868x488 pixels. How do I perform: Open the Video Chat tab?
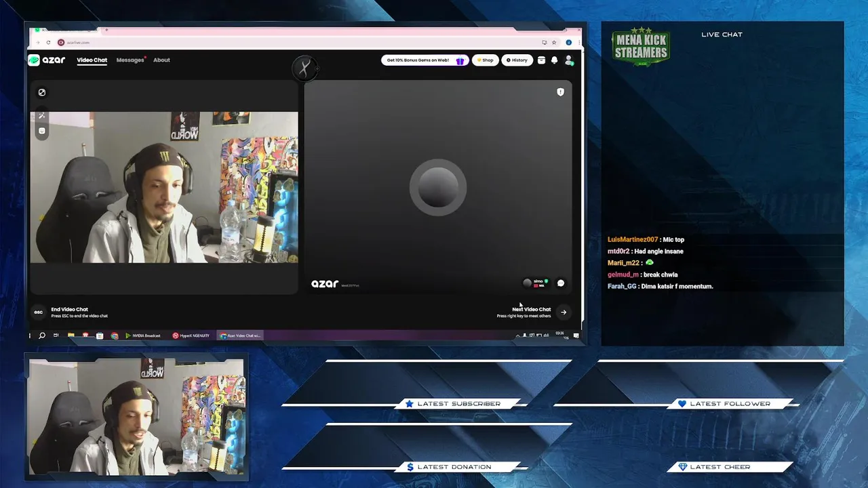(92, 60)
